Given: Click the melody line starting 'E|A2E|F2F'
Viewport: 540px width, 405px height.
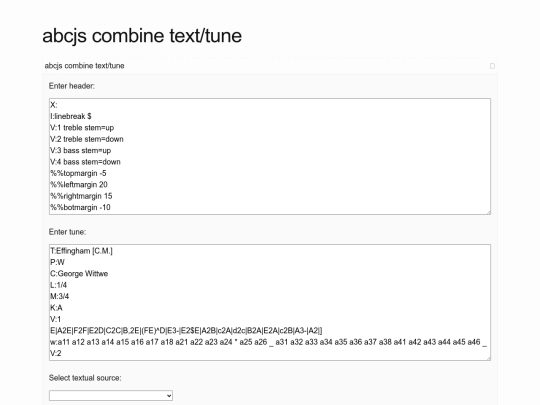Looking at the screenshot, I should pos(186,331).
